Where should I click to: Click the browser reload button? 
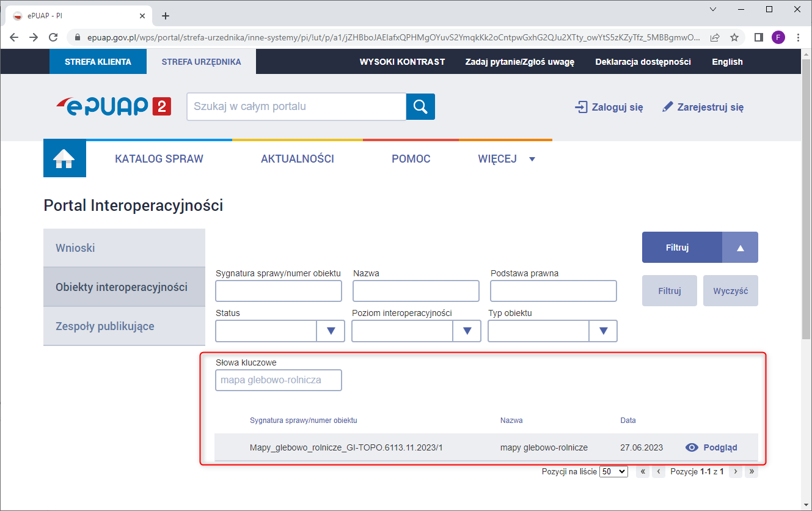pyautogui.click(x=54, y=37)
